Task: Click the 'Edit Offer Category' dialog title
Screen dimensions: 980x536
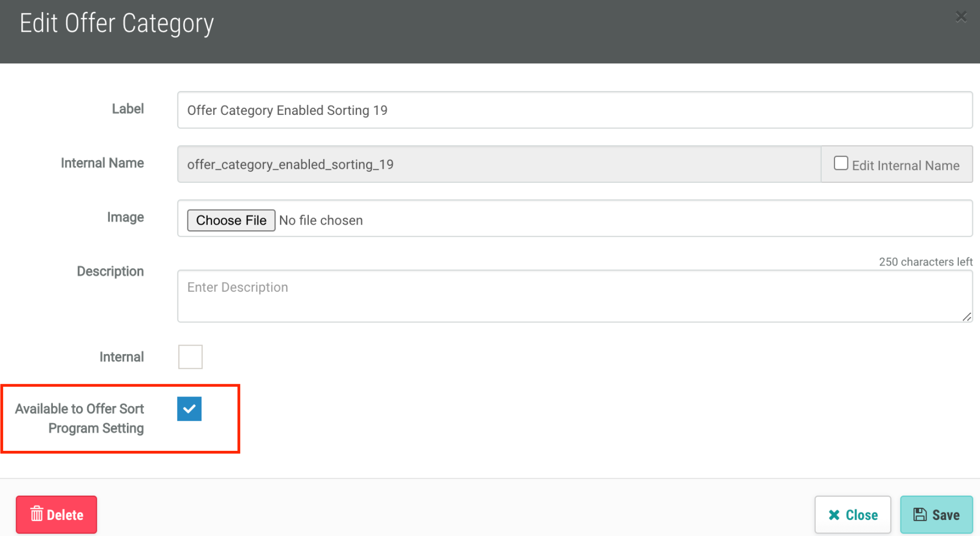Action: [117, 24]
